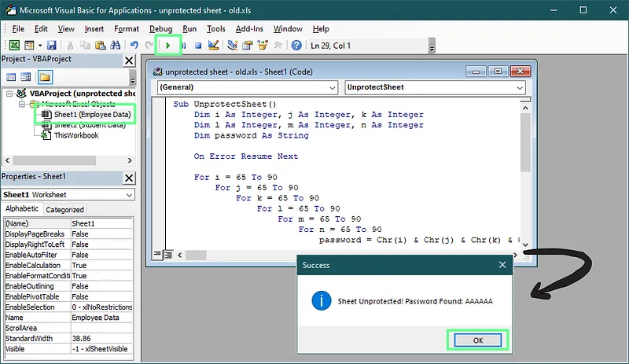Click the Break pause icon

[183, 46]
